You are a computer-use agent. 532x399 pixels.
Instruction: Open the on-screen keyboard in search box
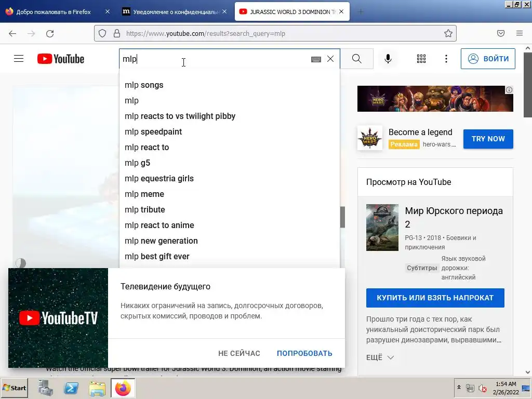coord(316,59)
